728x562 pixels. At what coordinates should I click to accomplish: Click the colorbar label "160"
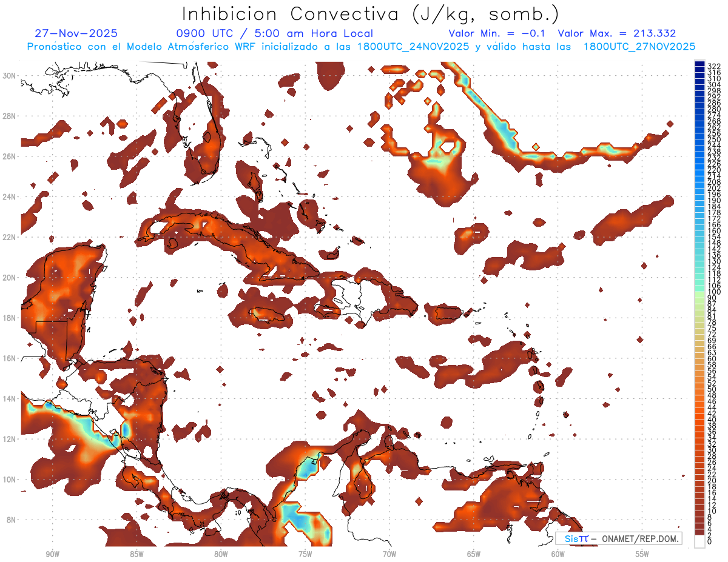(713, 231)
